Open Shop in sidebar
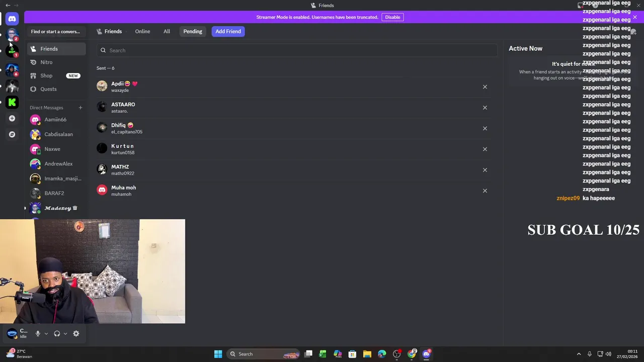The image size is (644, 362). pyautogui.click(x=56, y=75)
